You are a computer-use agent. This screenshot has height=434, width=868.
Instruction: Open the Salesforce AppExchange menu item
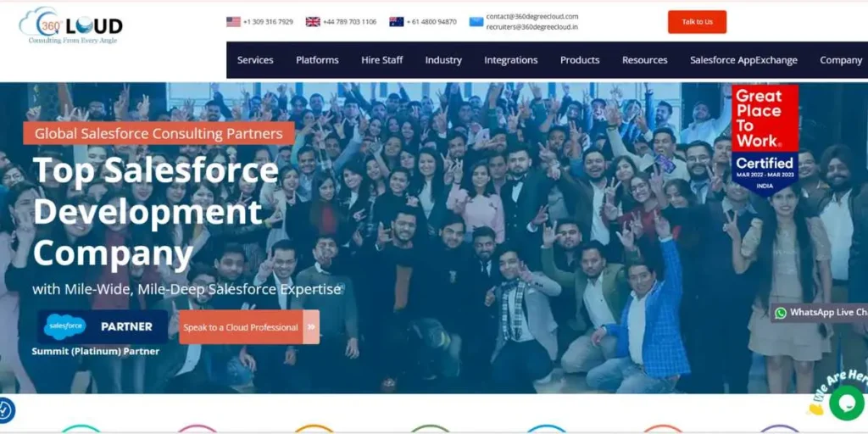[x=743, y=60]
